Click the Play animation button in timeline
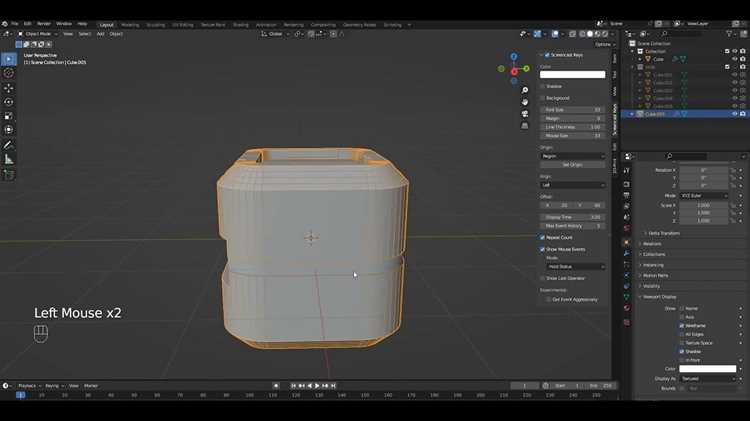This screenshot has width=750, height=421. click(x=317, y=386)
